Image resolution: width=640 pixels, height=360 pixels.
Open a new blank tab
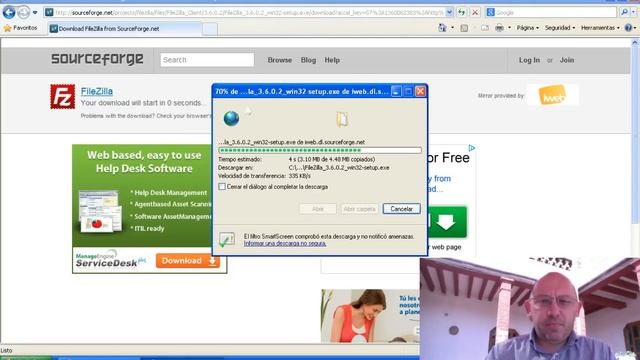[x=210, y=29]
